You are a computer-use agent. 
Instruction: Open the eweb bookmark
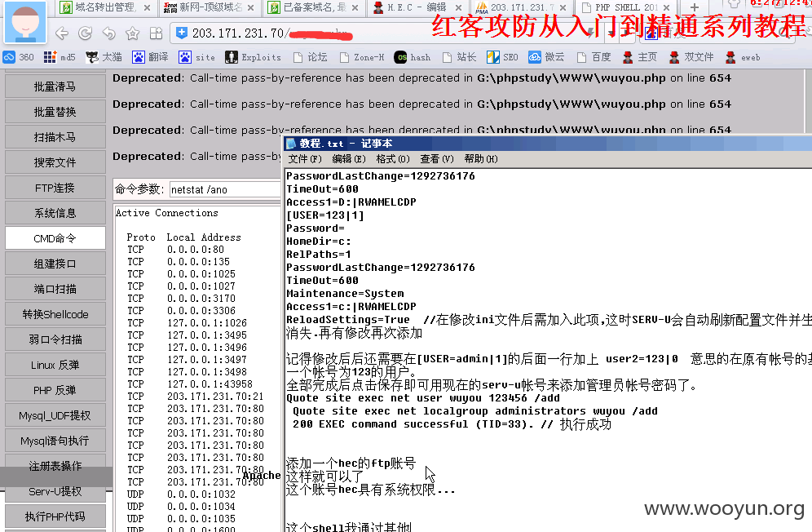click(743, 57)
